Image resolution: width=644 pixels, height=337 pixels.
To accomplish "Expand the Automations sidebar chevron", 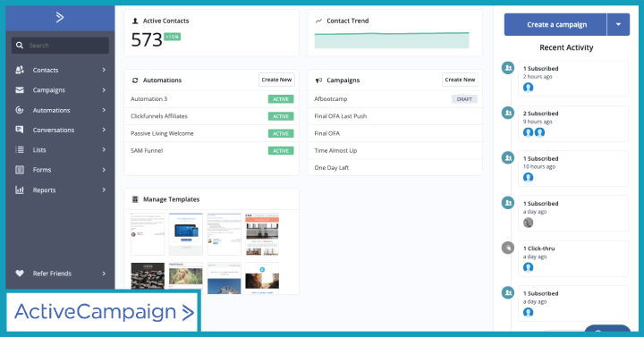I will [x=104, y=110].
